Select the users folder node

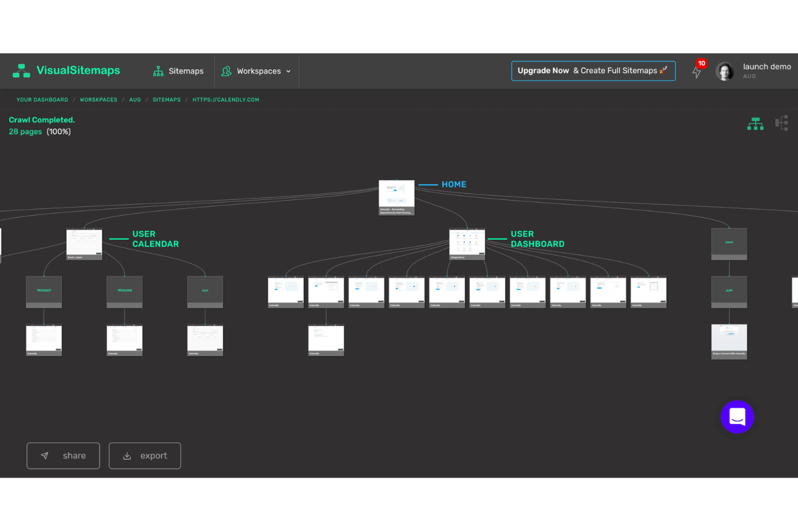tap(729, 244)
